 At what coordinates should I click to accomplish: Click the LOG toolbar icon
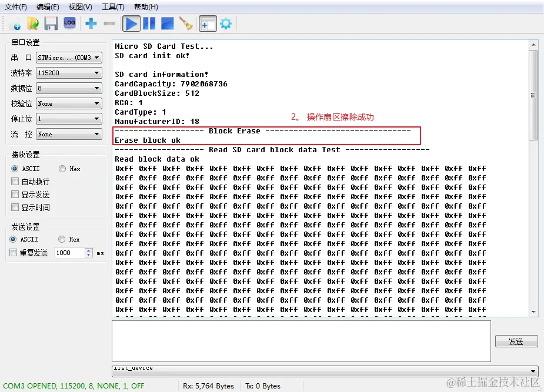pyautogui.click(x=69, y=23)
